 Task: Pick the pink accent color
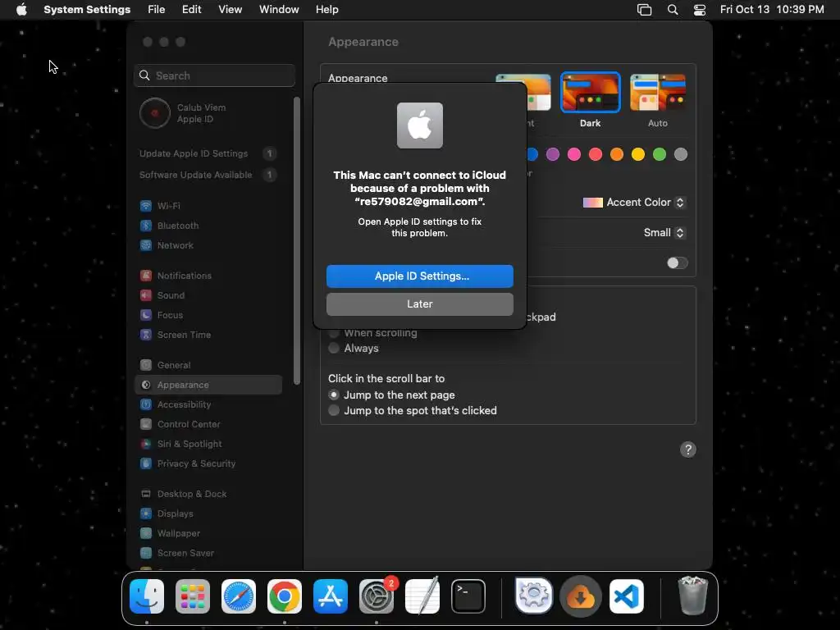574,154
